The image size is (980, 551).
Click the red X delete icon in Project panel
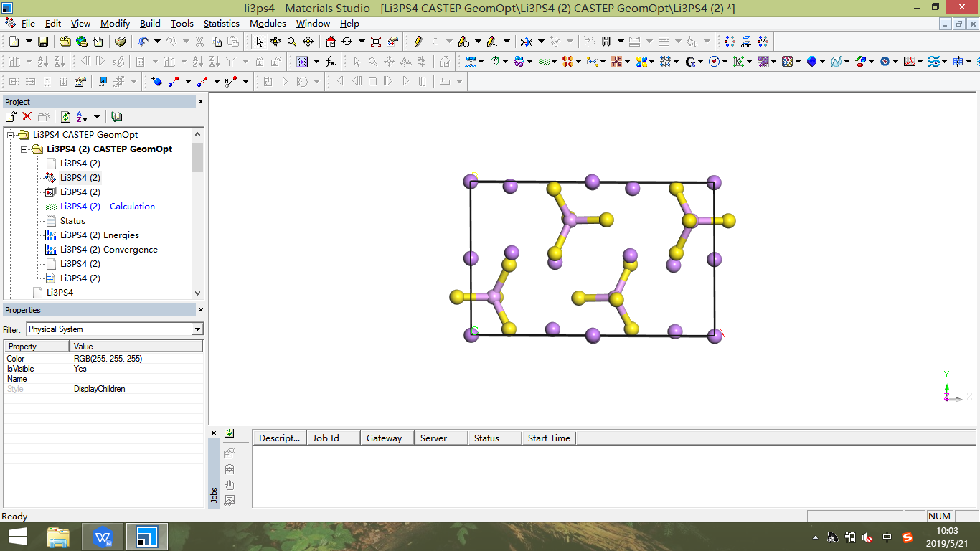point(27,117)
